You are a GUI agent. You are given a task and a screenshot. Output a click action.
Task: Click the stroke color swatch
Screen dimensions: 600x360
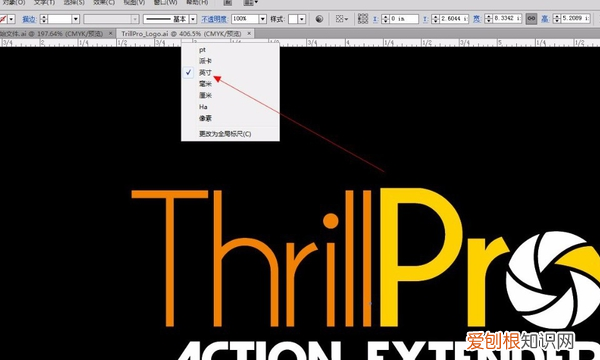(x=3, y=19)
